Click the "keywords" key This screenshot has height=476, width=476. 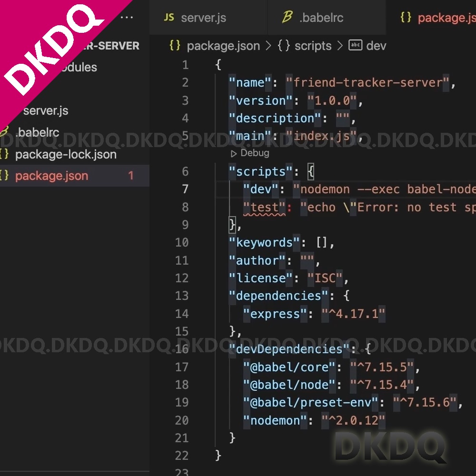264,243
